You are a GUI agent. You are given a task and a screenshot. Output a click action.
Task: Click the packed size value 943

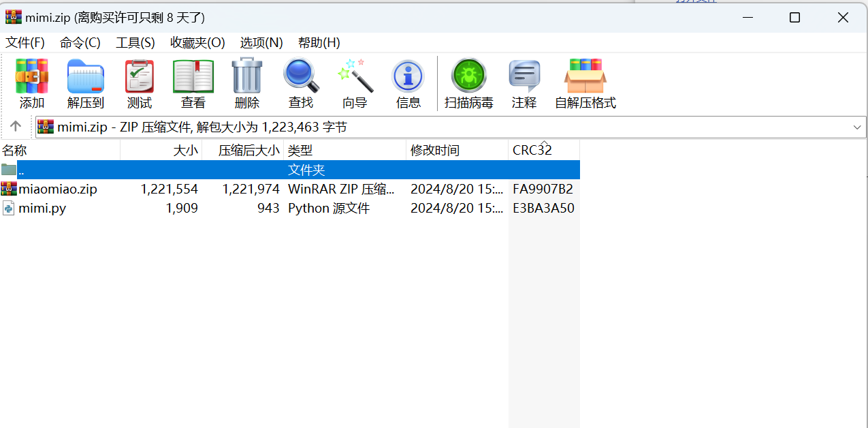coord(268,208)
